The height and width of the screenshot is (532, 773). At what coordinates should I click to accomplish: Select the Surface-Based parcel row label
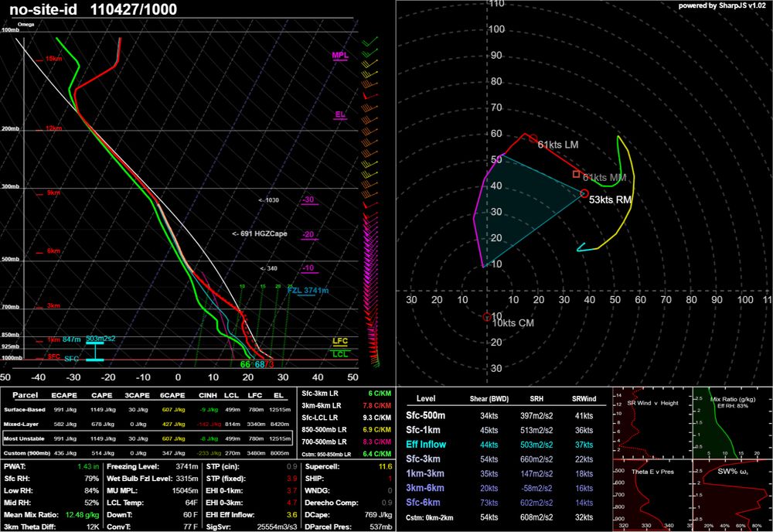point(25,410)
